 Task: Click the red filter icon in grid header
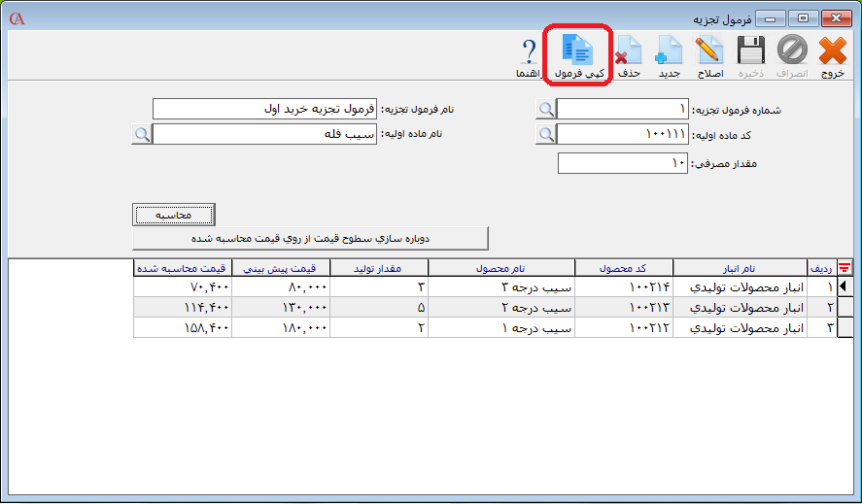pos(845,268)
